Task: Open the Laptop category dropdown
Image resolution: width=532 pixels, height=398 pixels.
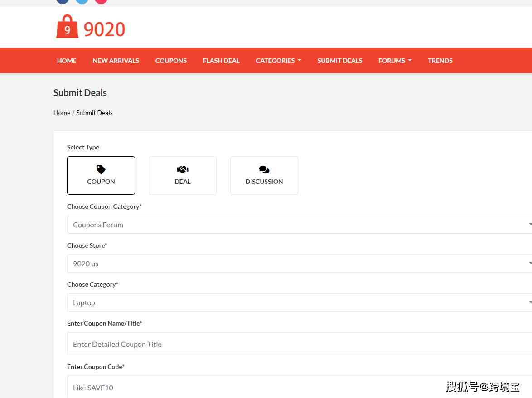Action: point(300,302)
